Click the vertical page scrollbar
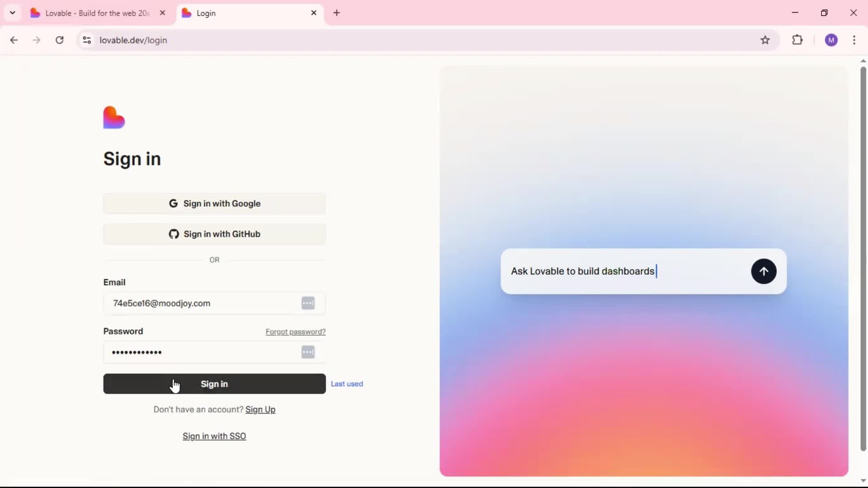Image resolution: width=868 pixels, height=488 pixels. tap(863, 258)
